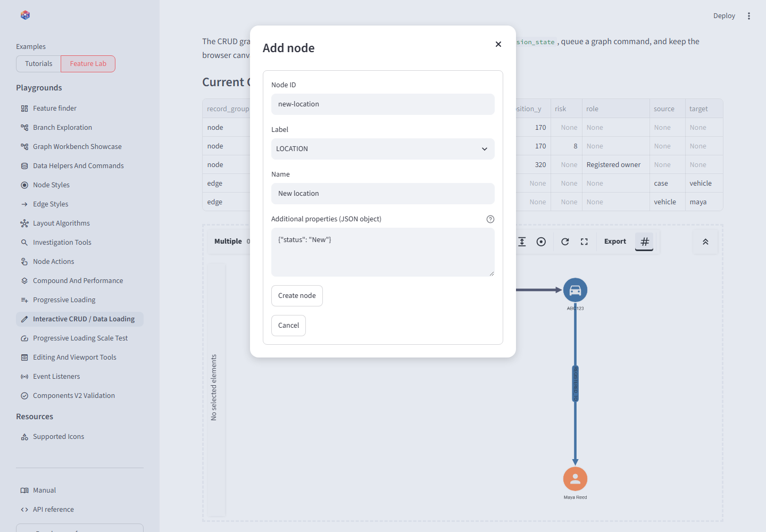Click the Edge Styles arrow icon
This screenshot has width=766, height=532.
tap(24, 204)
